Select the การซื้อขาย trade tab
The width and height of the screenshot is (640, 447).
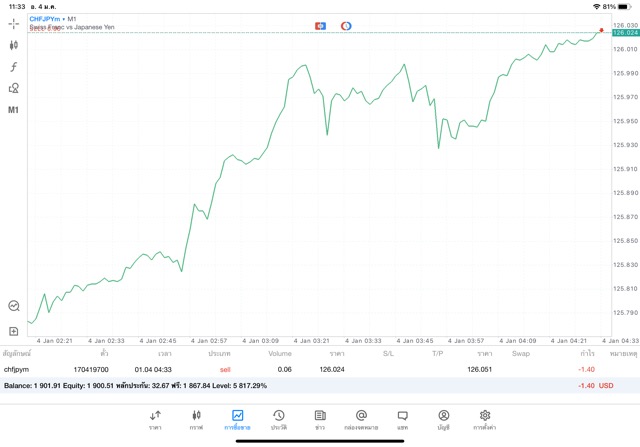(x=237, y=420)
